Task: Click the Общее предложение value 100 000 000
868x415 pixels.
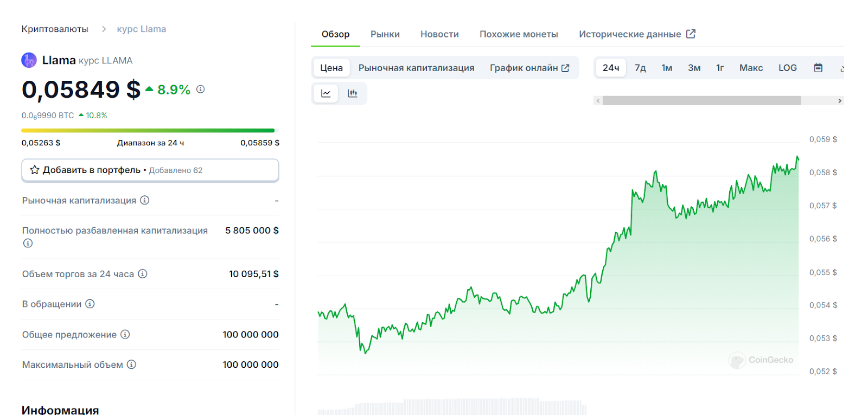Action: [251, 334]
